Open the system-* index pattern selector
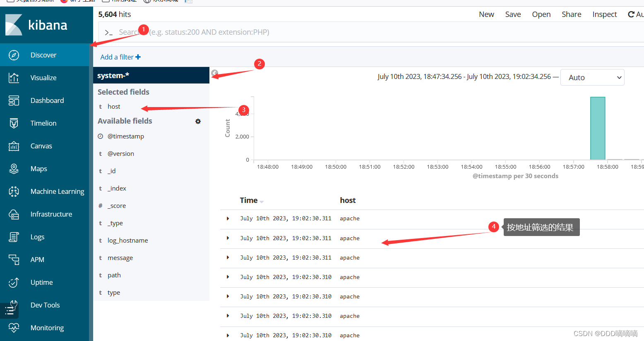 pyautogui.click(x=151, y=75)
